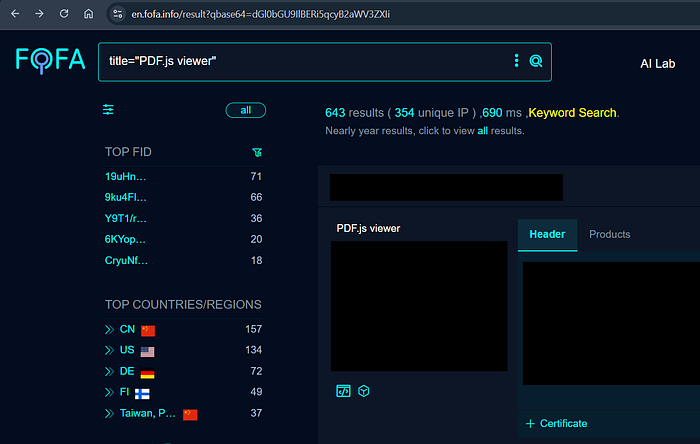Open AI Lab

click(657, 64)
